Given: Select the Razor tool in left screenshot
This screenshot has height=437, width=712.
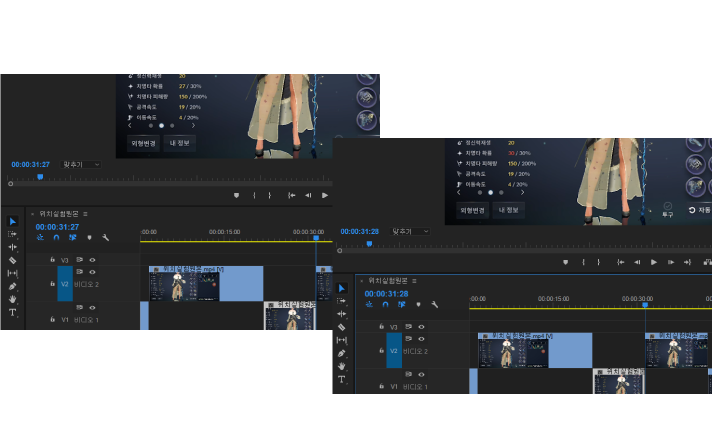Looking at the screenshot, I should coord(13,260).
